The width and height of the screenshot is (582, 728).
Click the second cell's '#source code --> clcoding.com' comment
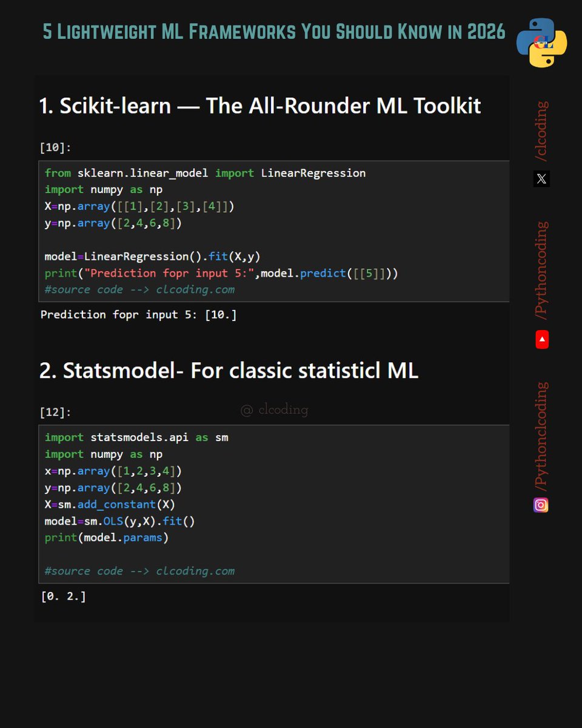coord(139,571)
